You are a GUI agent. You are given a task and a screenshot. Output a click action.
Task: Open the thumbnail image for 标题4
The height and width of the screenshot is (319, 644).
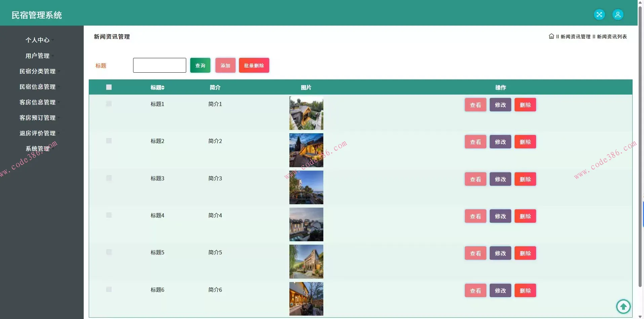pyautogui.click(x=306, y=224)
